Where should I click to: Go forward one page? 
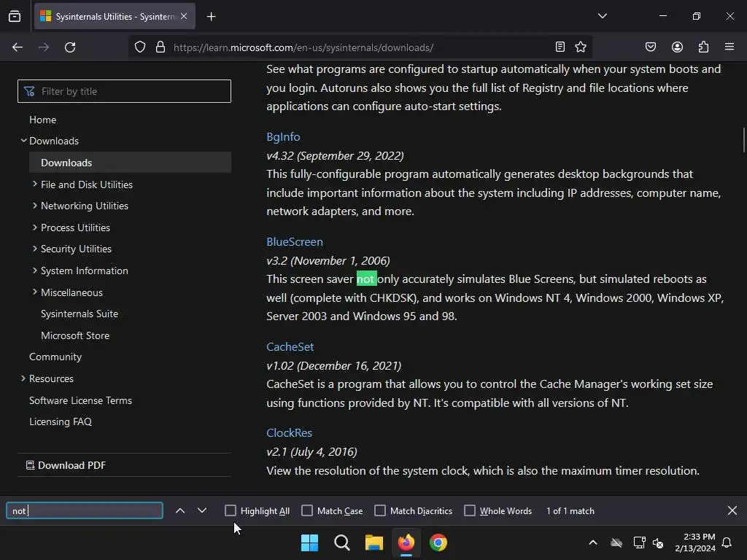click(x=44, y=47)
